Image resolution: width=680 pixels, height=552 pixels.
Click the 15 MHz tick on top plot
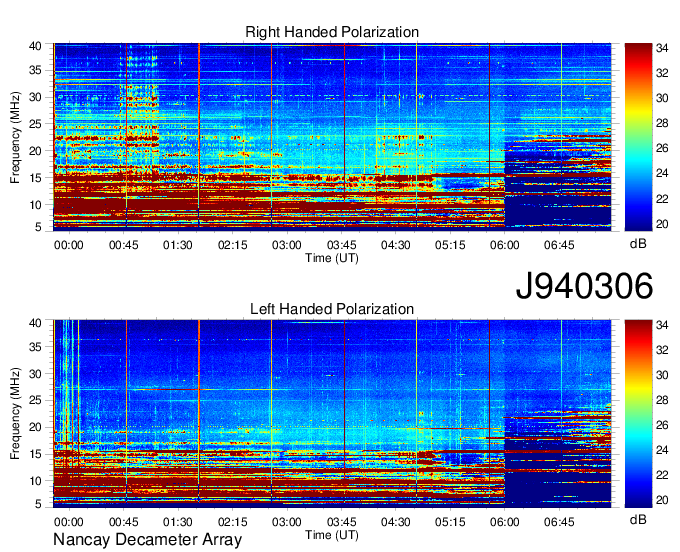point(35,178)
